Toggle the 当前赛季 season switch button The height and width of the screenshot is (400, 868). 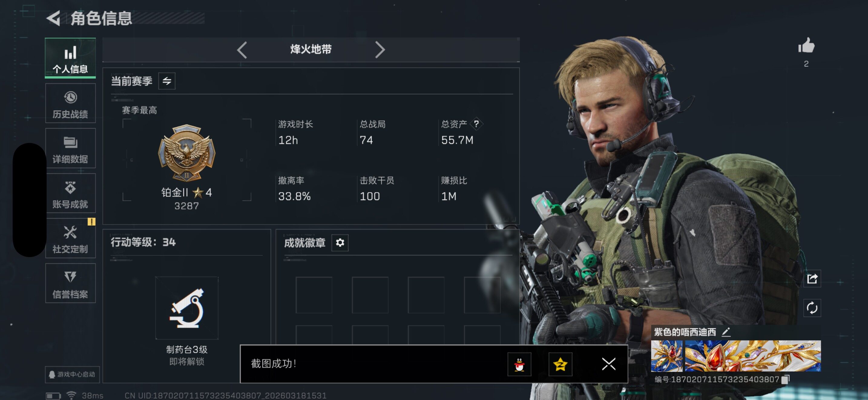pyautogui.click(x=167, y=81)
